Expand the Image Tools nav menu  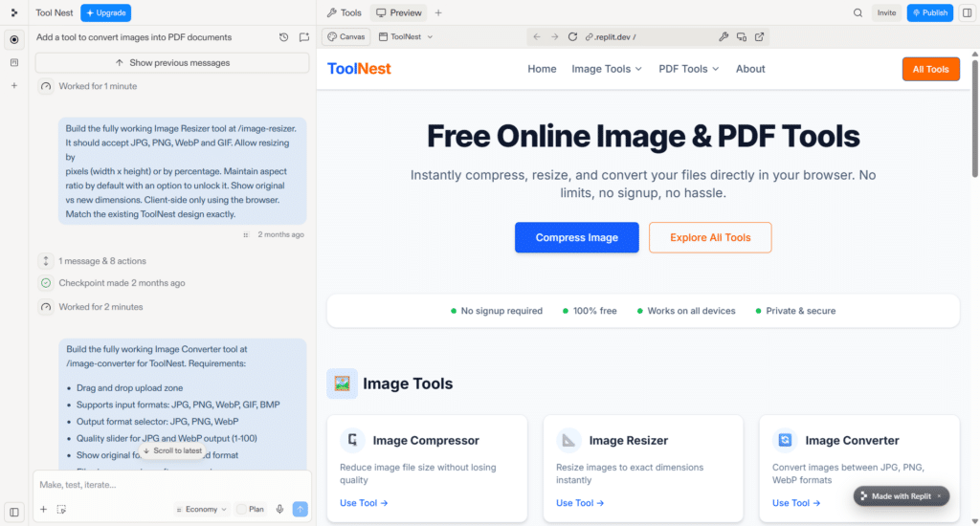point(606,69)
